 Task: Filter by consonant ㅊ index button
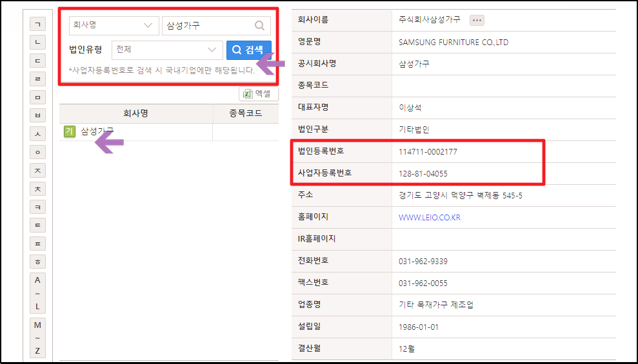pos(38,189)
